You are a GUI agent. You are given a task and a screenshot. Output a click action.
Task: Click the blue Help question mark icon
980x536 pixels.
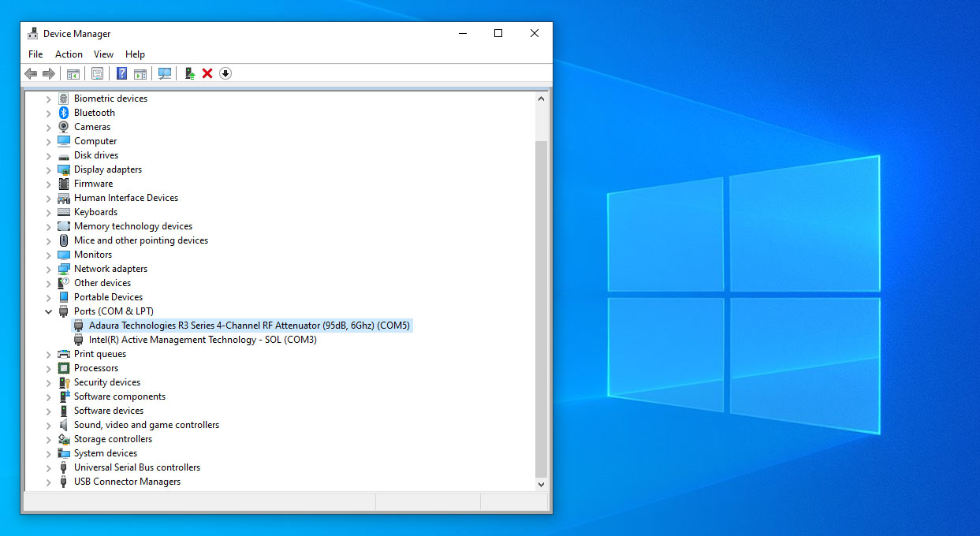pyautogui.click(x=121, y=73)
